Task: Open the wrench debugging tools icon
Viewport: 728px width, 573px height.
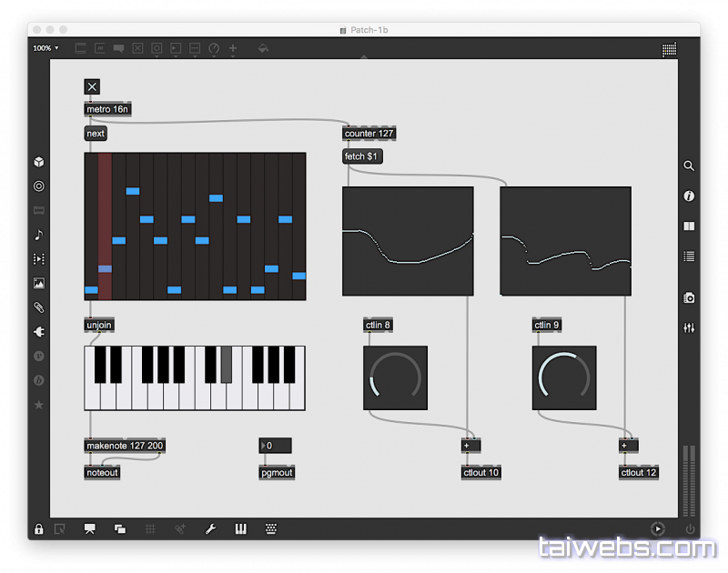Action: [210, 528]
